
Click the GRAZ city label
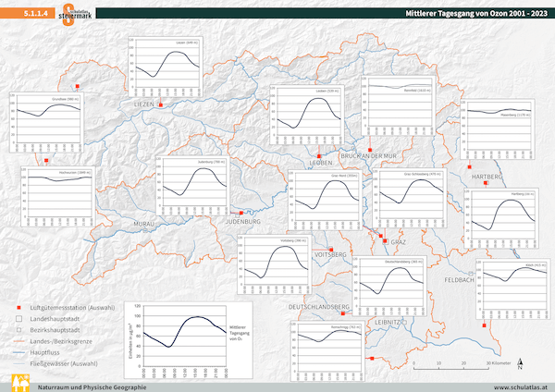point(398,242)
